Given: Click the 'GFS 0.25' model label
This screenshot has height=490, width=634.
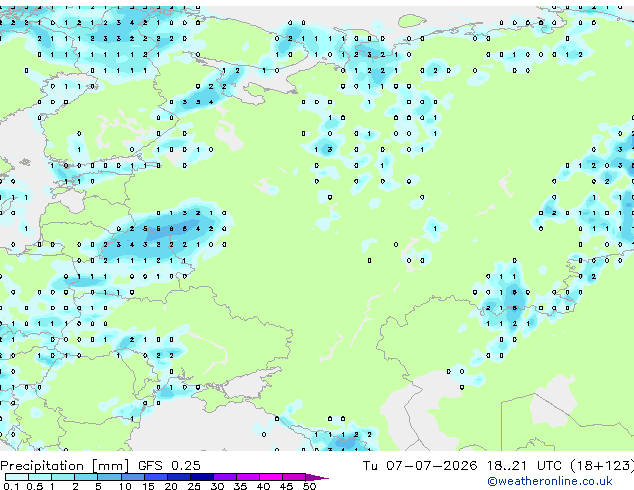Looking at the screenshot, I should click(169, 466).
